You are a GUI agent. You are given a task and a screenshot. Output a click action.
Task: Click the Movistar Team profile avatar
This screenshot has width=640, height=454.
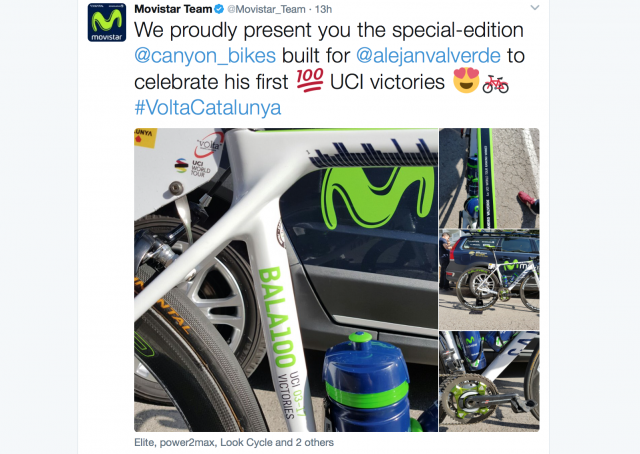tap(107, 22)
